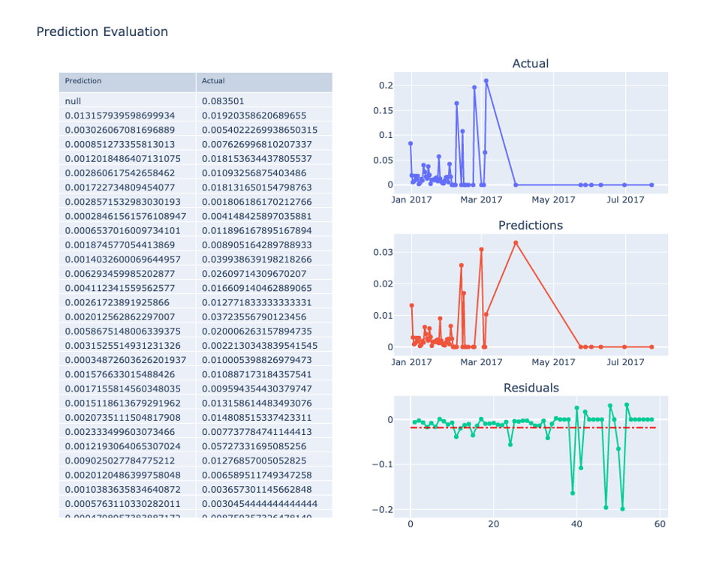Click the "null" cell in the Prediction column
The width and height of the screenshot is (728, 576).
coord(74,100)
